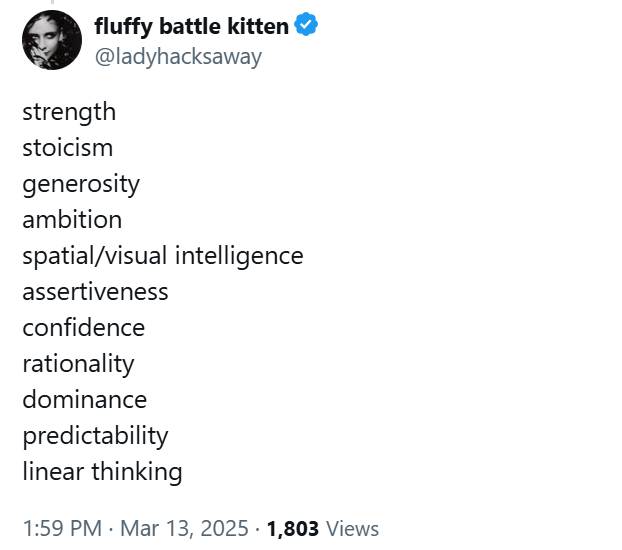
Task: Click the word strength in the tweet
Action: [x=69, y=112]
